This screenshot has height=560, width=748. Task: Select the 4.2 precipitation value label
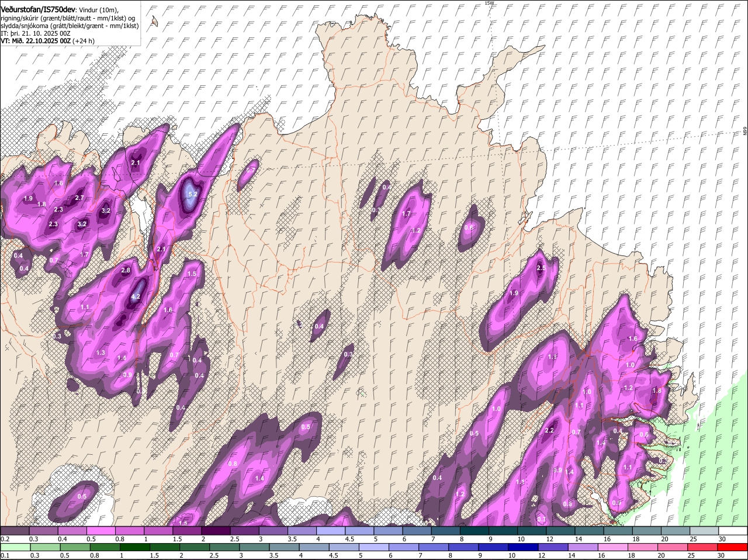pos(136,297)
